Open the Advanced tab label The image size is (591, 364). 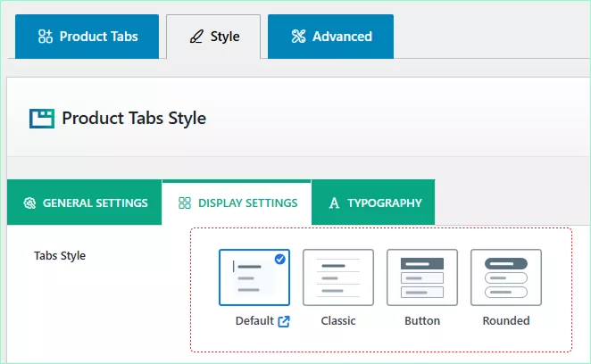[342, 37]
